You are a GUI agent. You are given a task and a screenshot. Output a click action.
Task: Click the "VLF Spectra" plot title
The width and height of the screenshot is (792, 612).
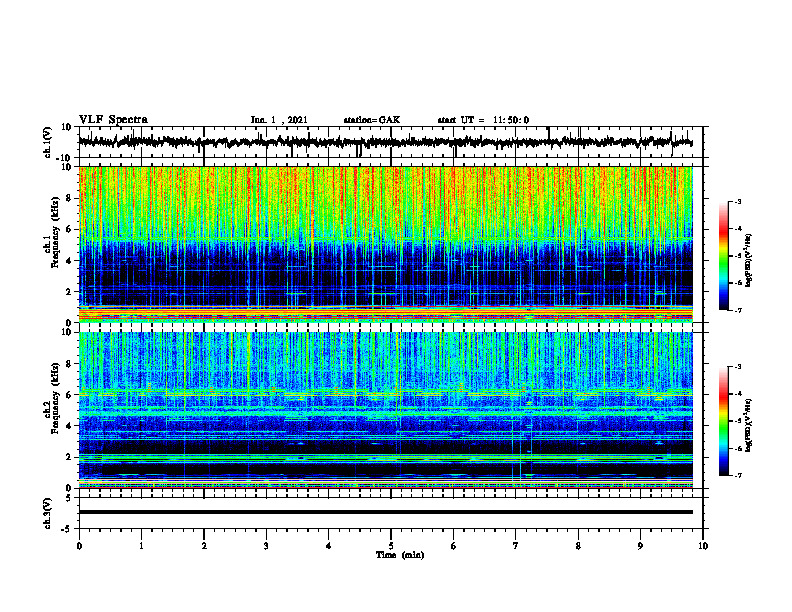coord(113,120)
